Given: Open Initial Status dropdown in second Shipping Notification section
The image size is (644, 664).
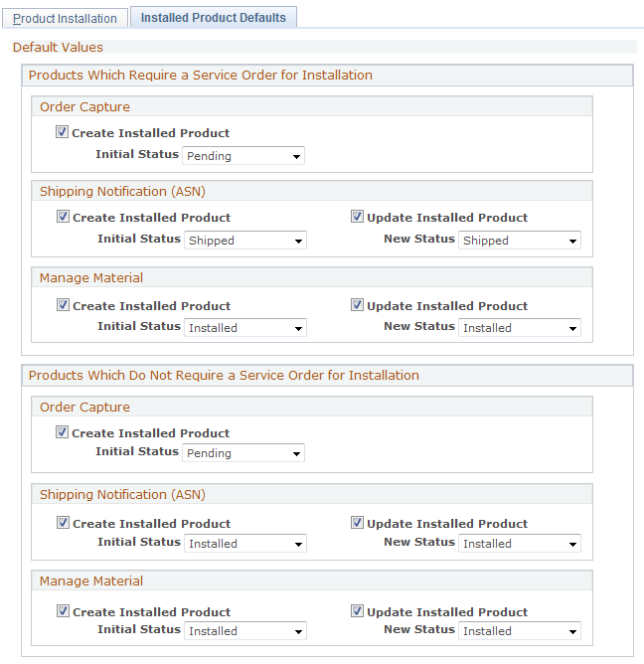Looking at the screenshot, I should (x=245, y=544).
